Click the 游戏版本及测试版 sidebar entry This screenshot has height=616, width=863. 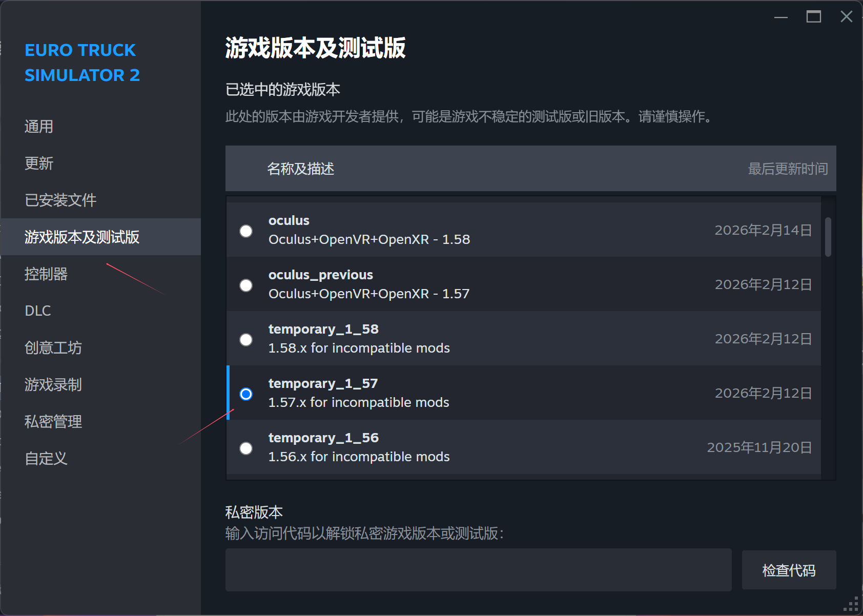point(81,237)
